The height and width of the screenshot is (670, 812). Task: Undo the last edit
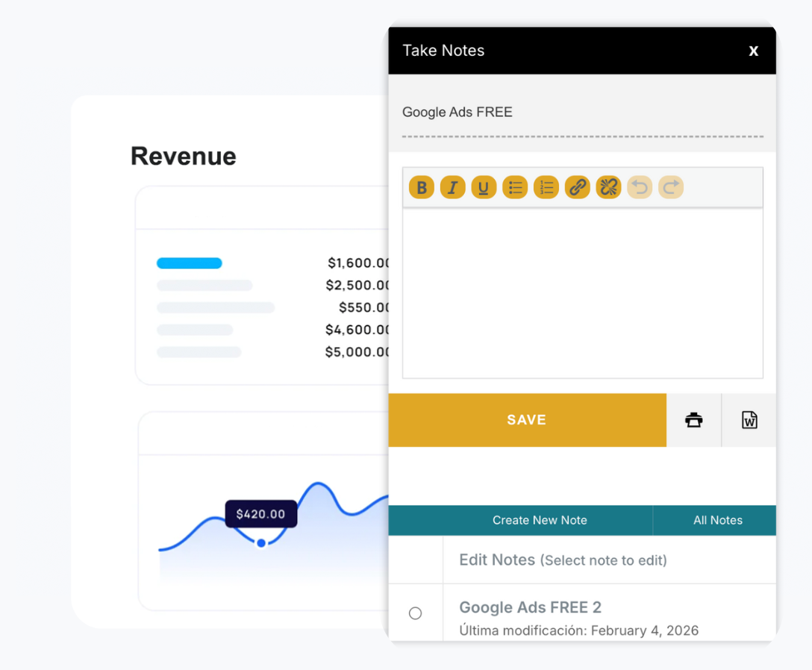(640, 187)
